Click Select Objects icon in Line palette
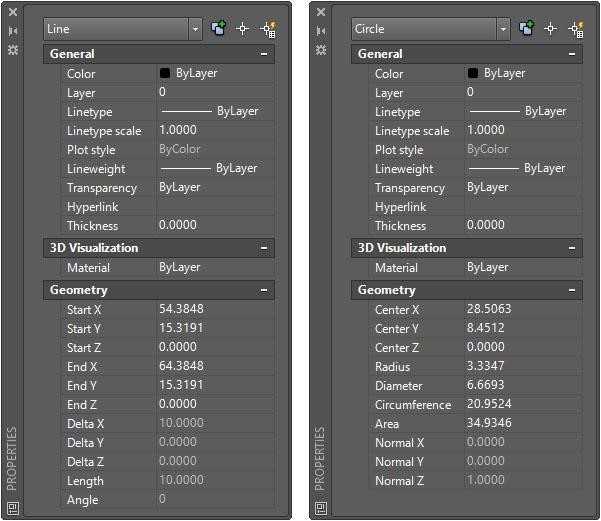 pyautogui.click(x=242, y=29)
